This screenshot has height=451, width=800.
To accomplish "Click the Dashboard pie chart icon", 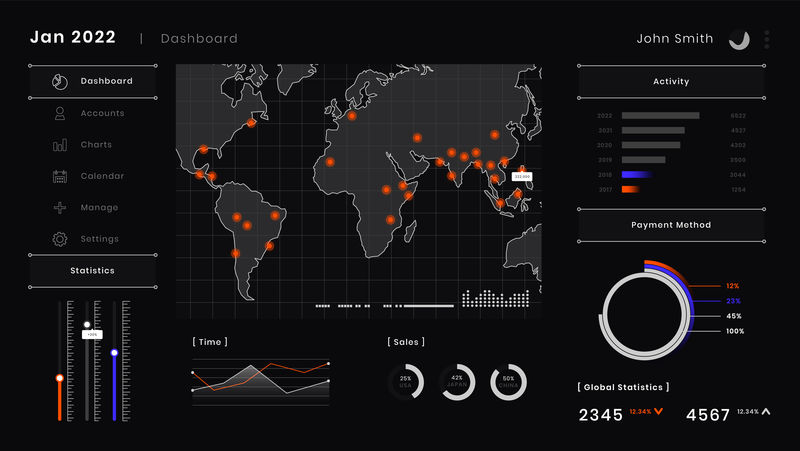I will (x=59, y=81).
